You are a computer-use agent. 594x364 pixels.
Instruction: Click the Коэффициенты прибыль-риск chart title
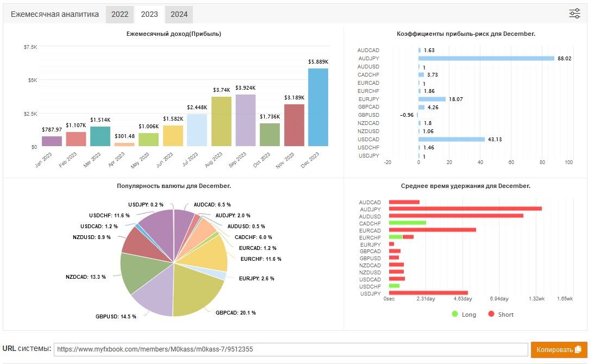click(x=466, y=34)
